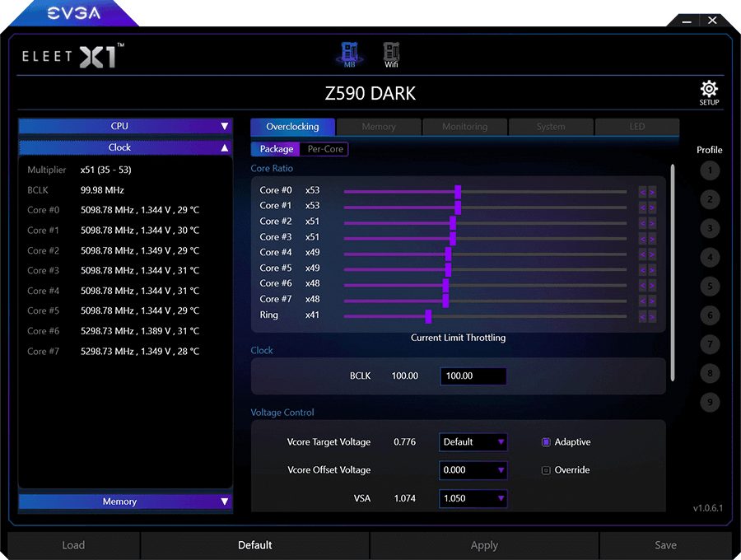Toggle the Adaptive voltage checkbox

point(546,442)
